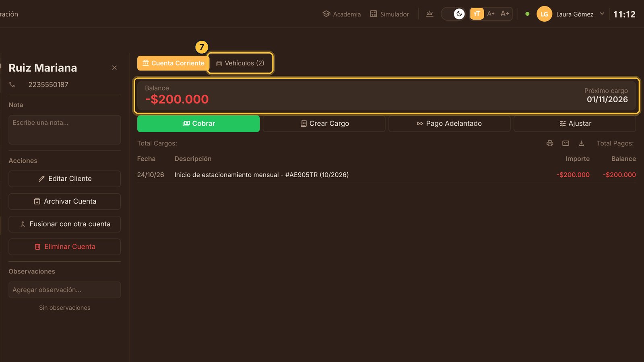The width and height of the screenshot is (644, 362).
Task: Click Pago Adelantado button
Action: click(449, 124)
